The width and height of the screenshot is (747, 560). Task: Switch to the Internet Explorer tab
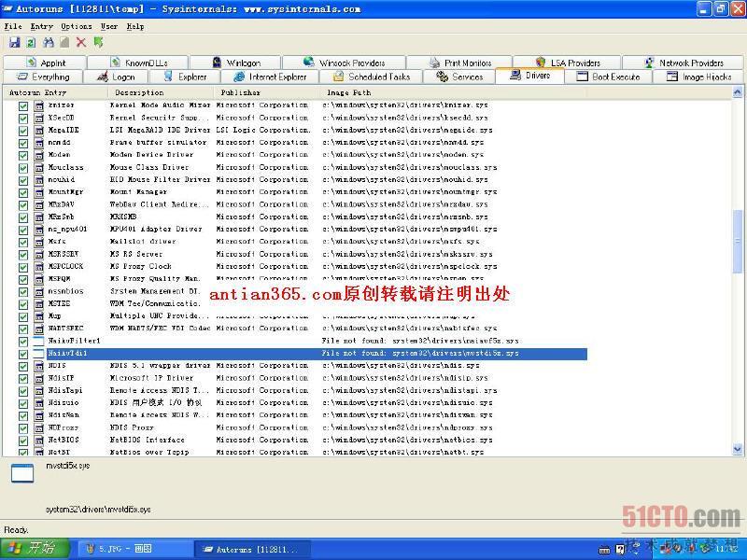[x=270, y=77]
